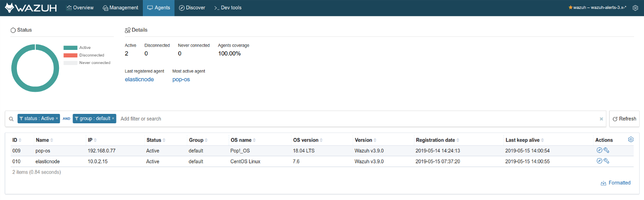Remove the group : default filter
Viewport: 644px width, 200px height.
[x=113, y=119]
